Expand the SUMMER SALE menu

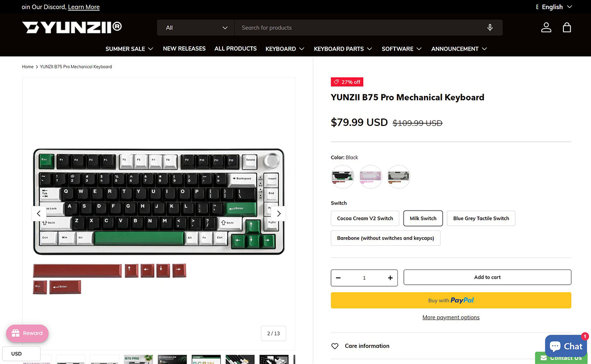pos(130,49)
